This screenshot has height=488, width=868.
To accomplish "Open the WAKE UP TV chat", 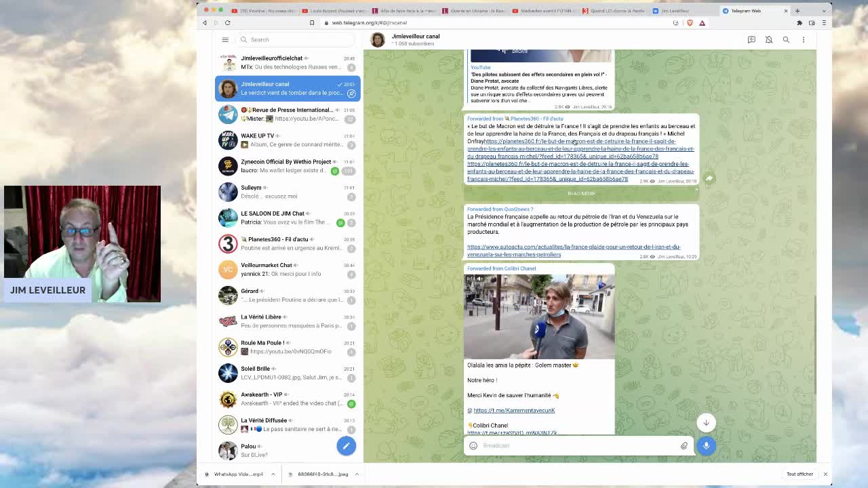I will tap(288, 140).
